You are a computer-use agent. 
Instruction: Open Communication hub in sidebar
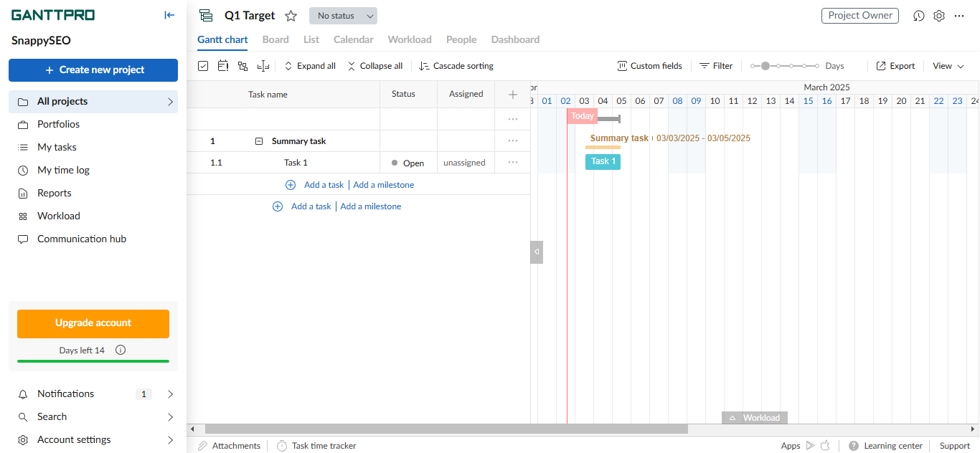[82, 239]
